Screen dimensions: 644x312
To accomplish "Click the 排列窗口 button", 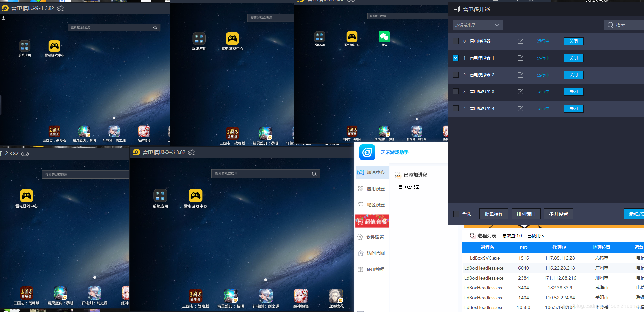I will [x=526, y=214].
